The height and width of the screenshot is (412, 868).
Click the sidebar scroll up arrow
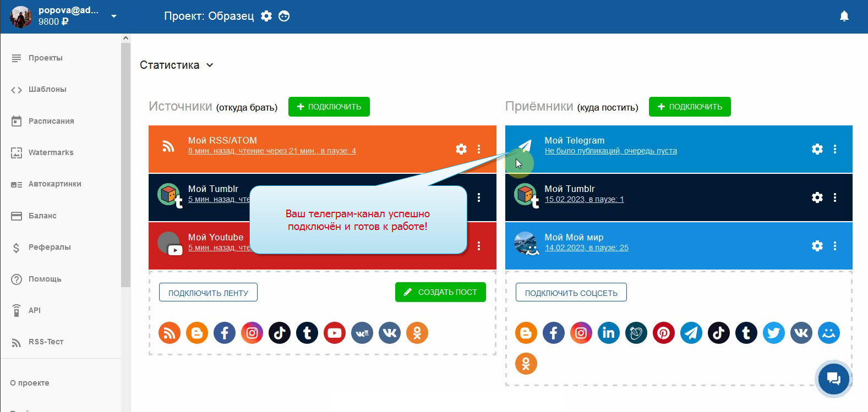click(125, 38)
